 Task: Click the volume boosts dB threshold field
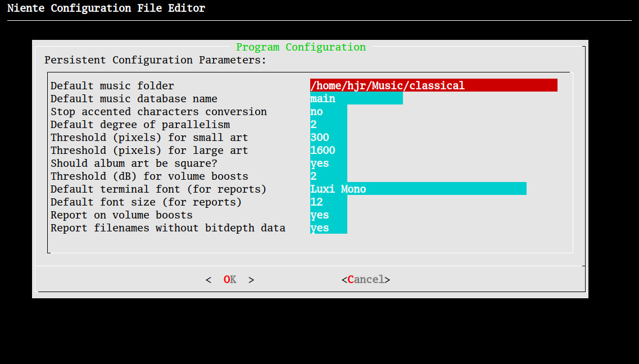(x=328, y=176)
